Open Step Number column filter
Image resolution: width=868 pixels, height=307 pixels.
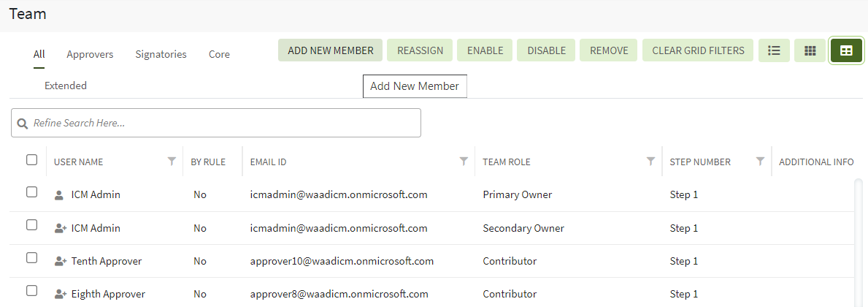coord(760,162)
